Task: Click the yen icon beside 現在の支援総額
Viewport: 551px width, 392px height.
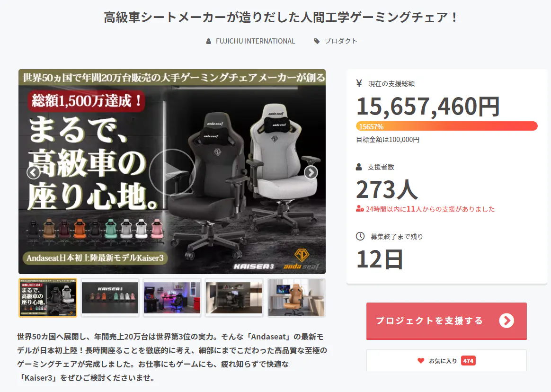Action: tap(359, 83)
